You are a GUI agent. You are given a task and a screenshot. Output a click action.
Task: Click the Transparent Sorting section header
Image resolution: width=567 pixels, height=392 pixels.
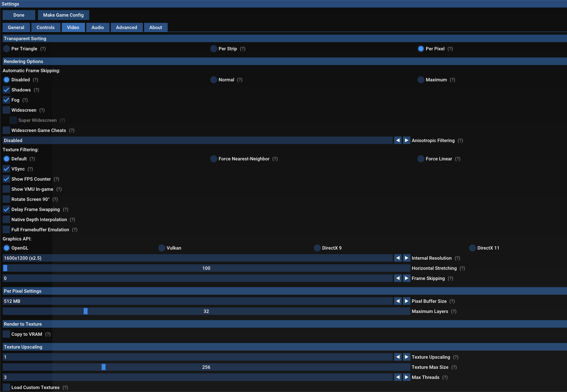tap(285, 39)
